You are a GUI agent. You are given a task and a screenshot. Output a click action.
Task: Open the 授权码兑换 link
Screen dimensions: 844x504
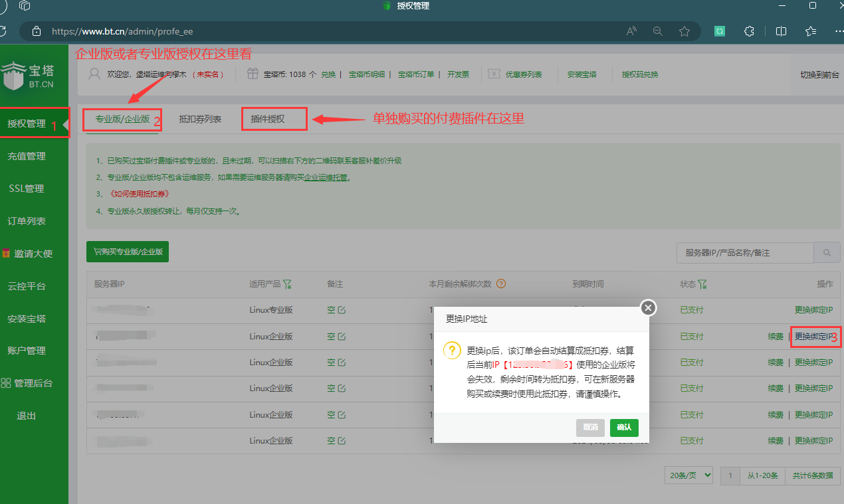(640, 74)
